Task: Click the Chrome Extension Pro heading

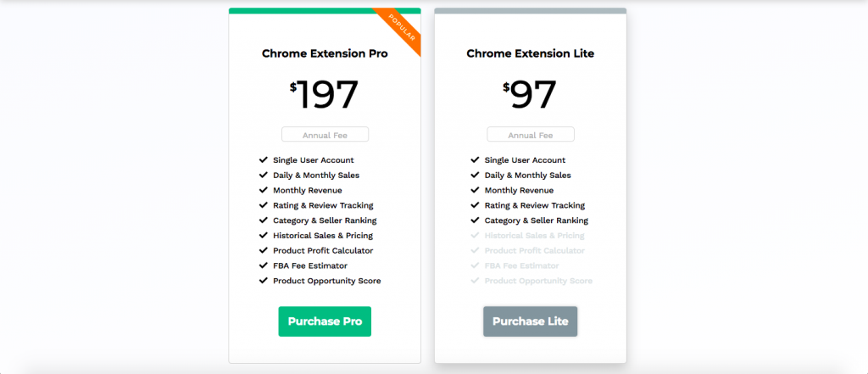Action: point(325,53)
